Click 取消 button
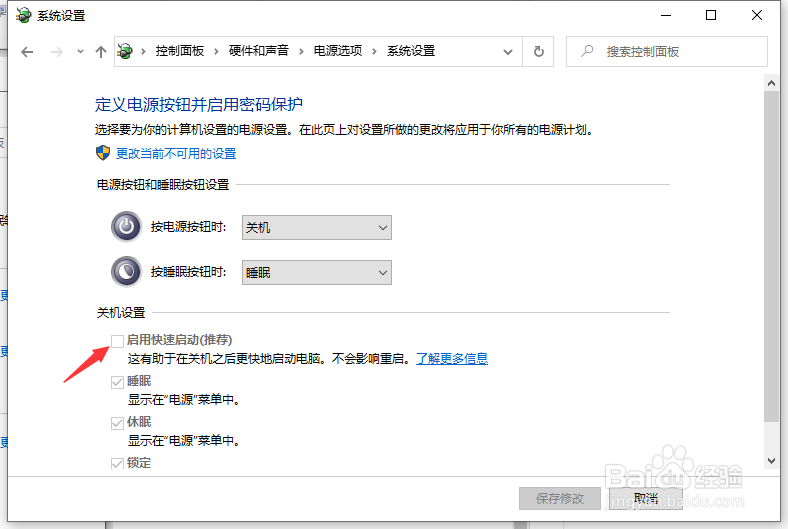788x529 pixels. 646,498
